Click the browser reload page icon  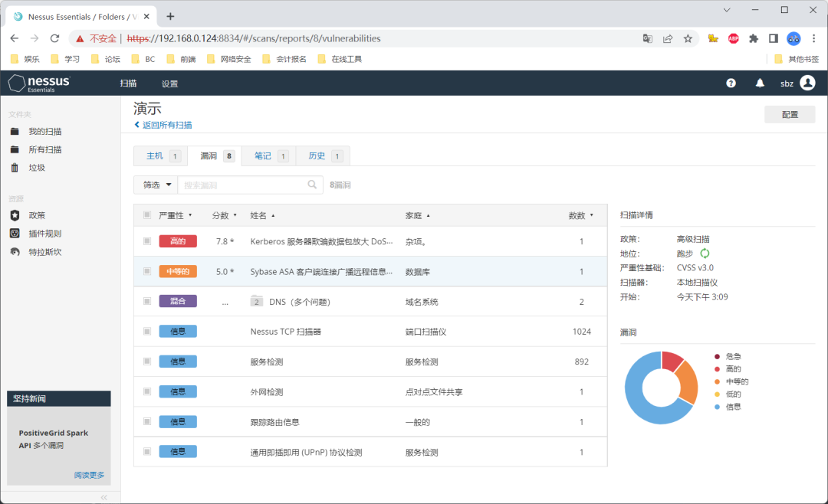54,38
